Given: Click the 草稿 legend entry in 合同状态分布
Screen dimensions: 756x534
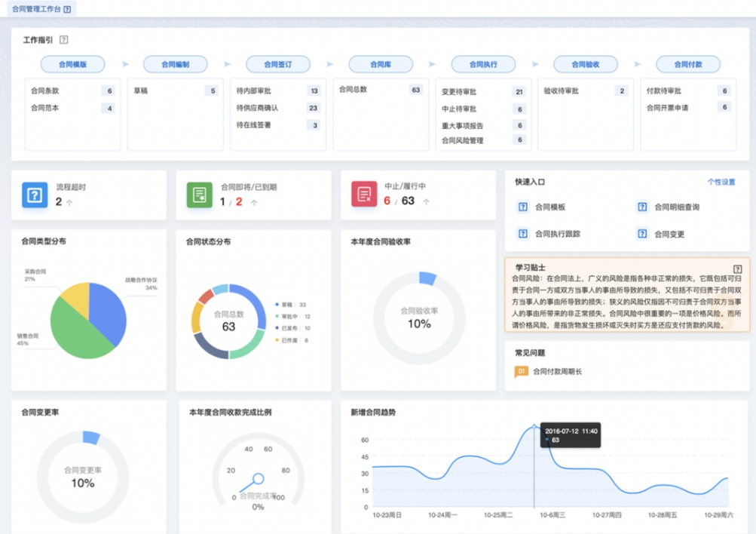Looking at the screenshot, I should point(290,305).
